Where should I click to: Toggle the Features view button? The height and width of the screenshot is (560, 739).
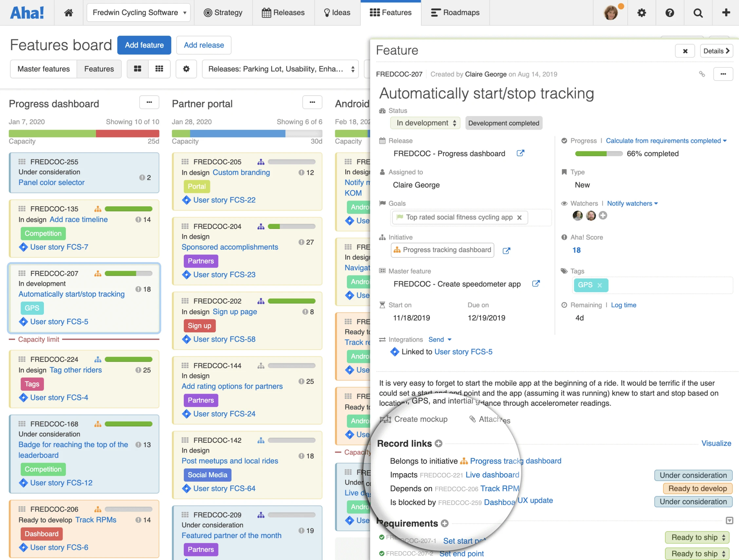pos(99,69)
